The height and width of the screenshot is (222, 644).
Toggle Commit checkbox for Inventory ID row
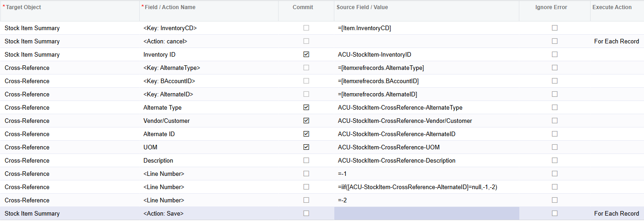coord(306,54)
